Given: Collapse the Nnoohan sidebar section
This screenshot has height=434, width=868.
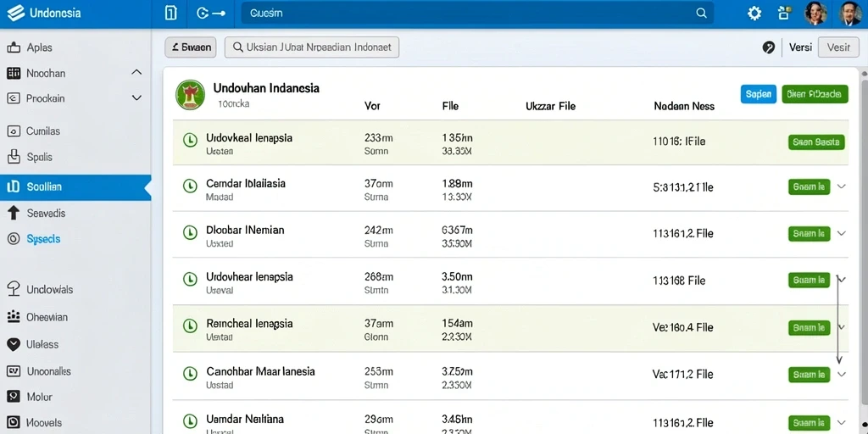Looking at the screenshot, I should (x=136, y=73).
